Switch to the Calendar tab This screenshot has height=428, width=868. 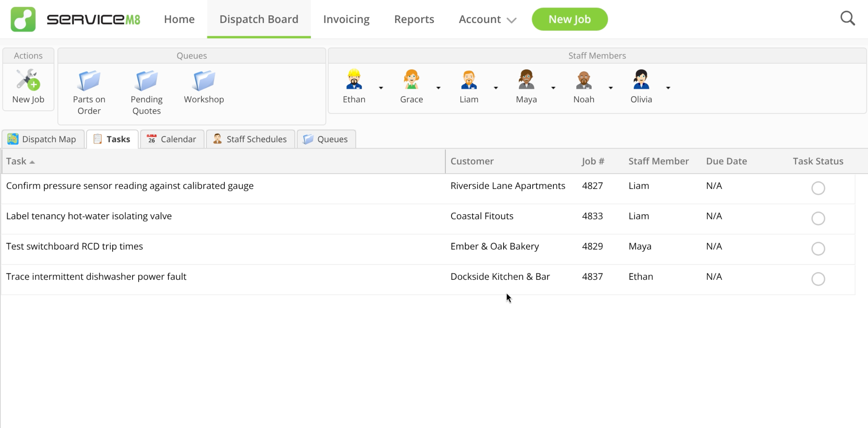click(172, 139)
